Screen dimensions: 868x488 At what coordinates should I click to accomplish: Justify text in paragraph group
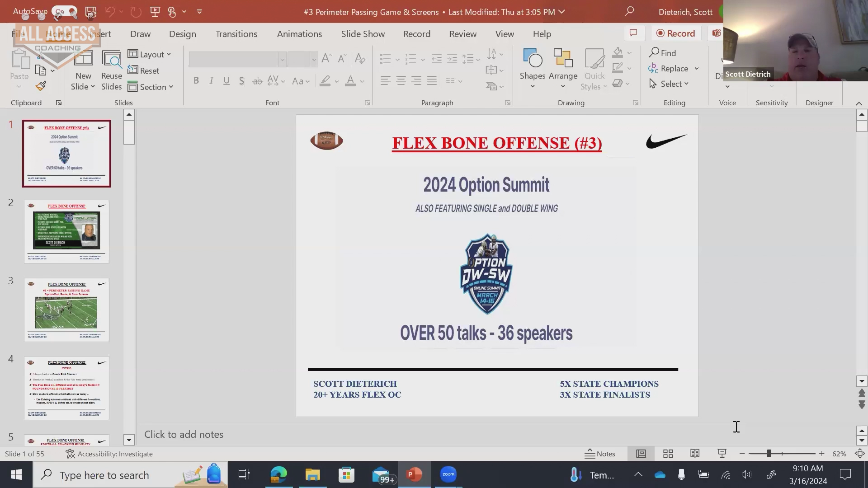(x=432, y=81)
